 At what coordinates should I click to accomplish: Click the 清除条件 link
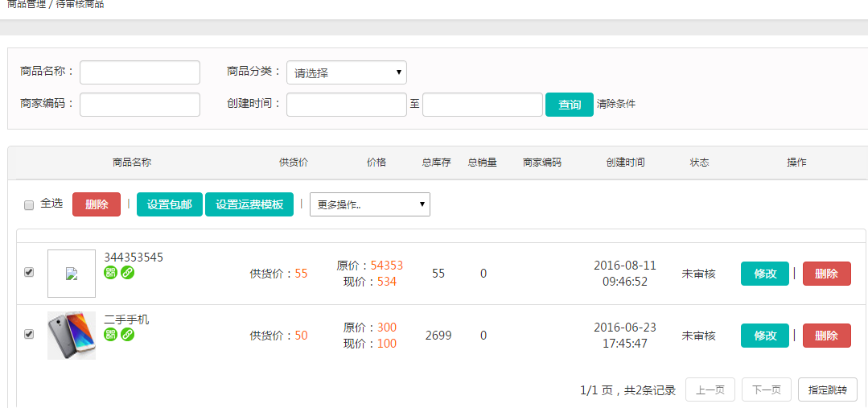click(616, 104)
